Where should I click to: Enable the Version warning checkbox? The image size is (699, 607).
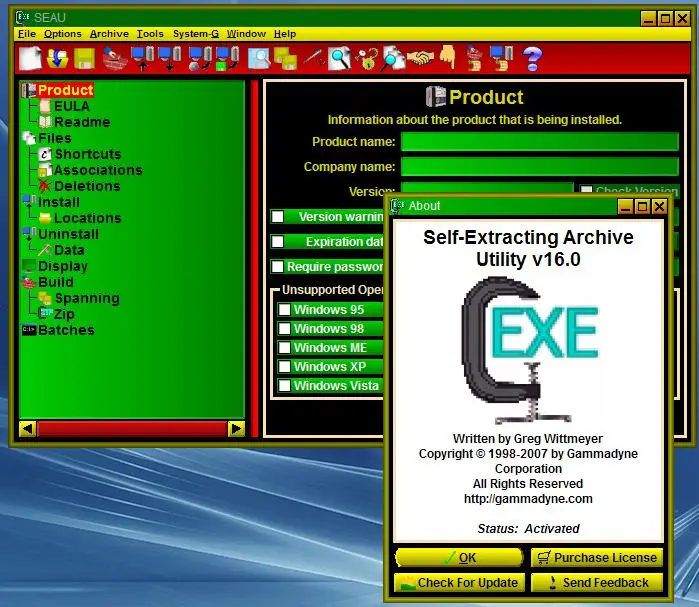[x=278, y=217]
